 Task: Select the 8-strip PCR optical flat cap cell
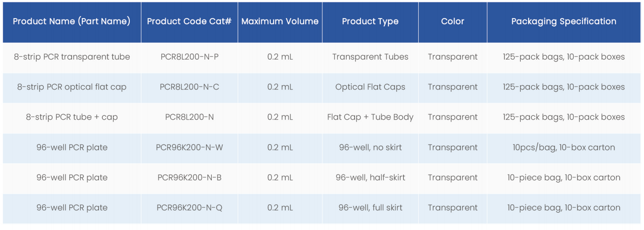[x=72, y=87]
